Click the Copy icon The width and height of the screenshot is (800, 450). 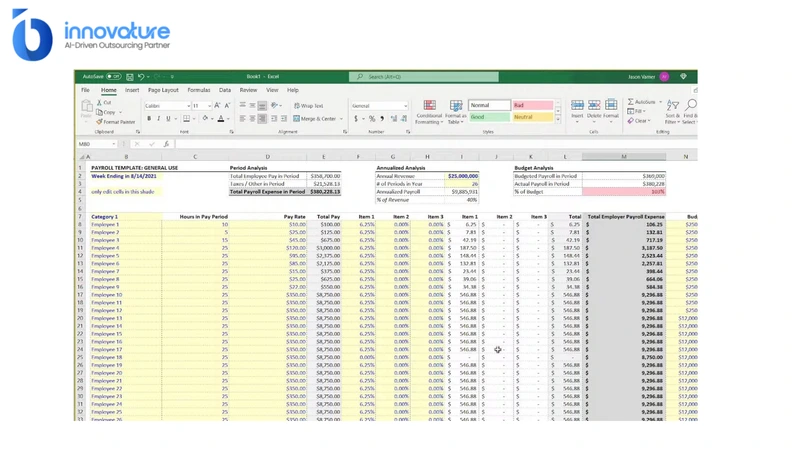[99, 112]
